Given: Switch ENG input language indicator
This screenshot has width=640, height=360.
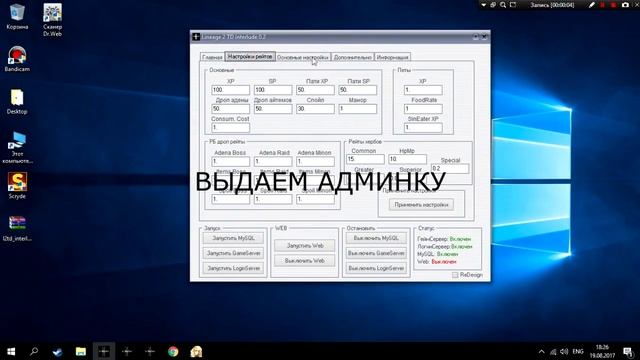Looking at the screenshot, I should (578, 351).
